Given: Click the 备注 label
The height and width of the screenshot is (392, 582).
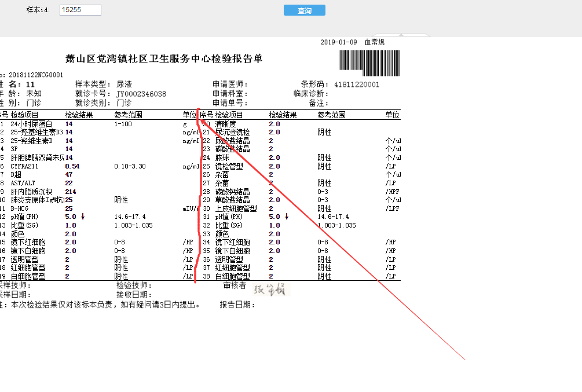Looking at the screenshot, I should [x=319, y=103].
